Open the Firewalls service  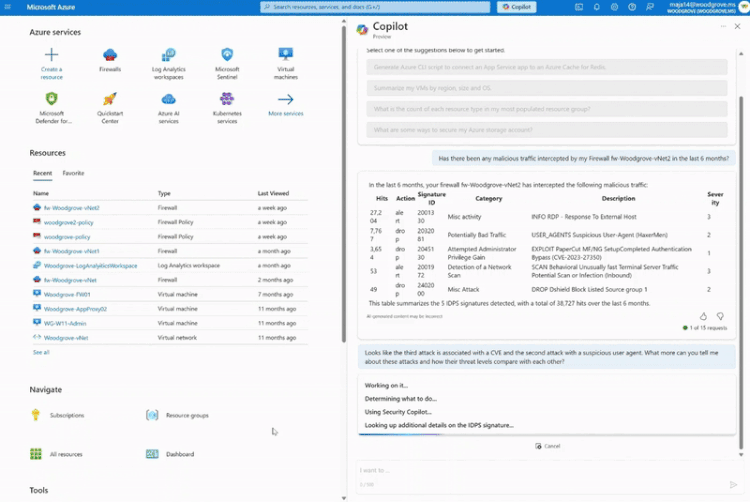tap(110, 60)
